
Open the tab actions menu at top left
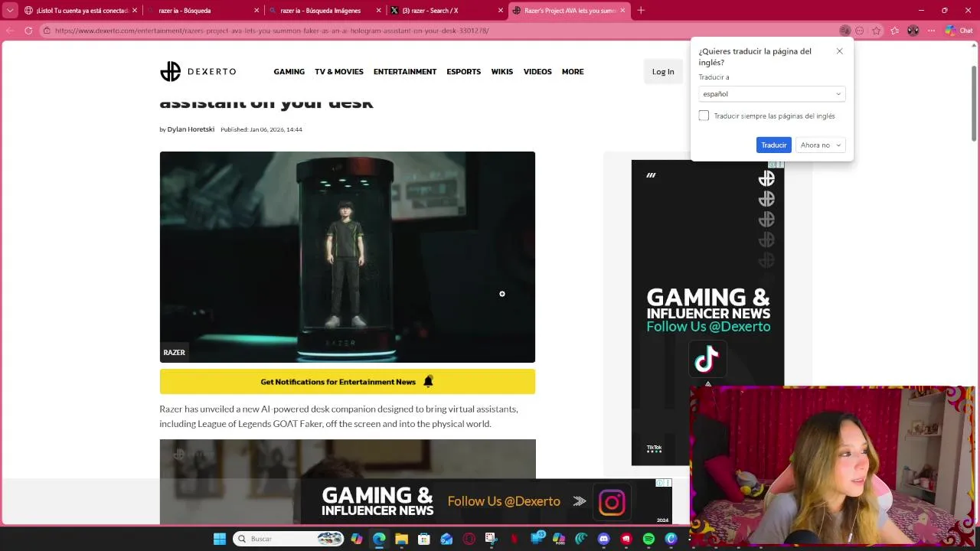click(x=10, y=11)
